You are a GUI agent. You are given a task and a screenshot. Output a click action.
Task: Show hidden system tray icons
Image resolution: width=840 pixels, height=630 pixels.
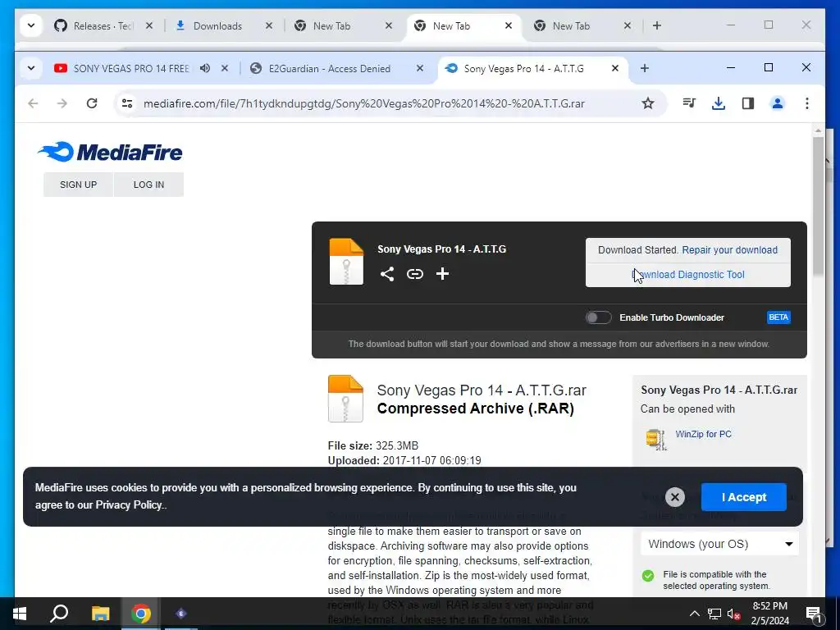point(694,614)
